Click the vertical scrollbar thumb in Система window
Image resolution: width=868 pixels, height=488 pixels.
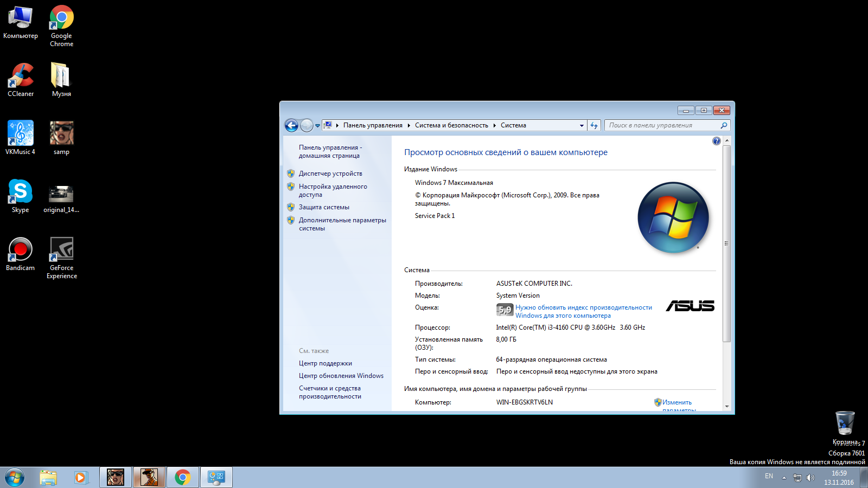coord(727,243)
